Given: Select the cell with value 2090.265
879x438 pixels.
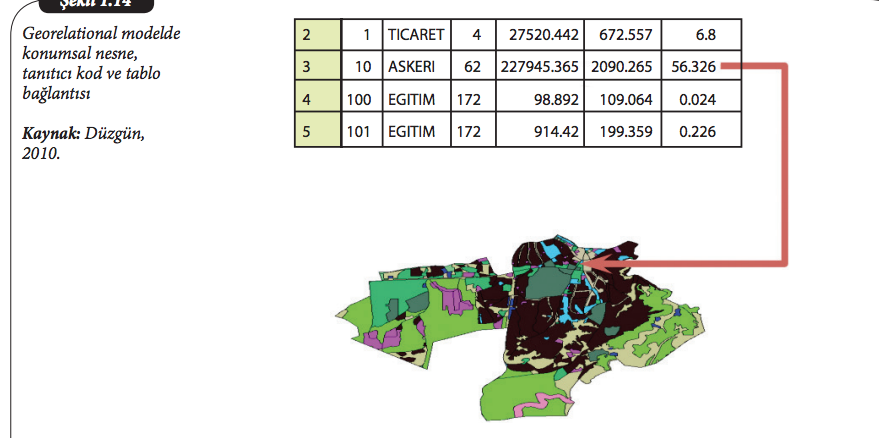Looking at the screenshot, I should point(623,68).
